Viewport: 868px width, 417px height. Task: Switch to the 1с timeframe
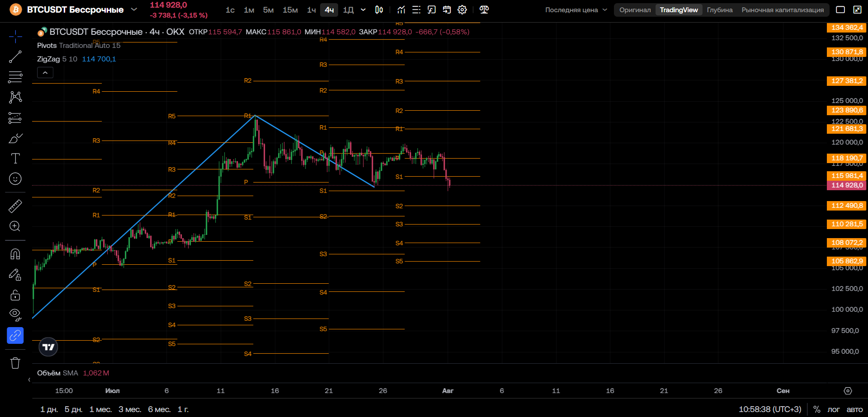click(x=230, y=10)
